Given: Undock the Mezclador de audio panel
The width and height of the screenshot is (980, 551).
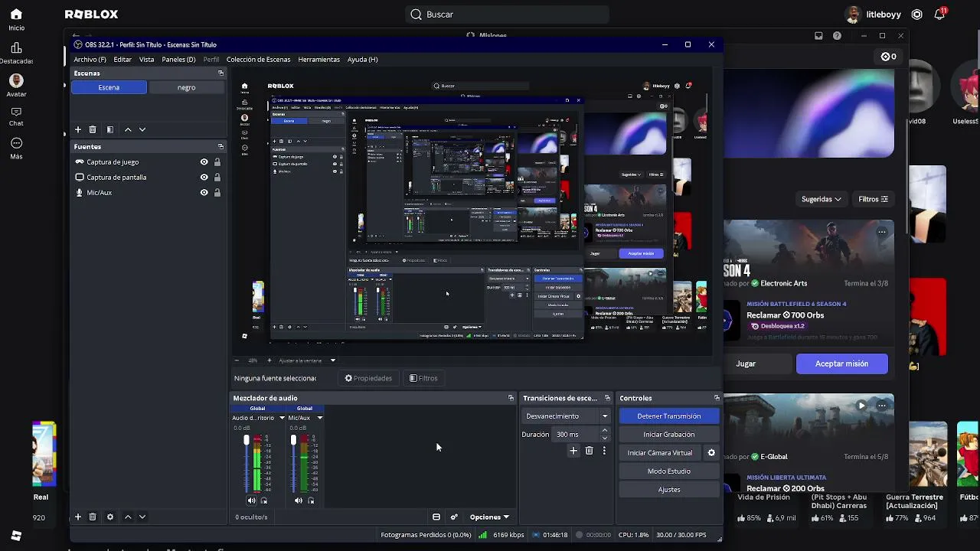Looking at the screenshot, I should point(511,398).
